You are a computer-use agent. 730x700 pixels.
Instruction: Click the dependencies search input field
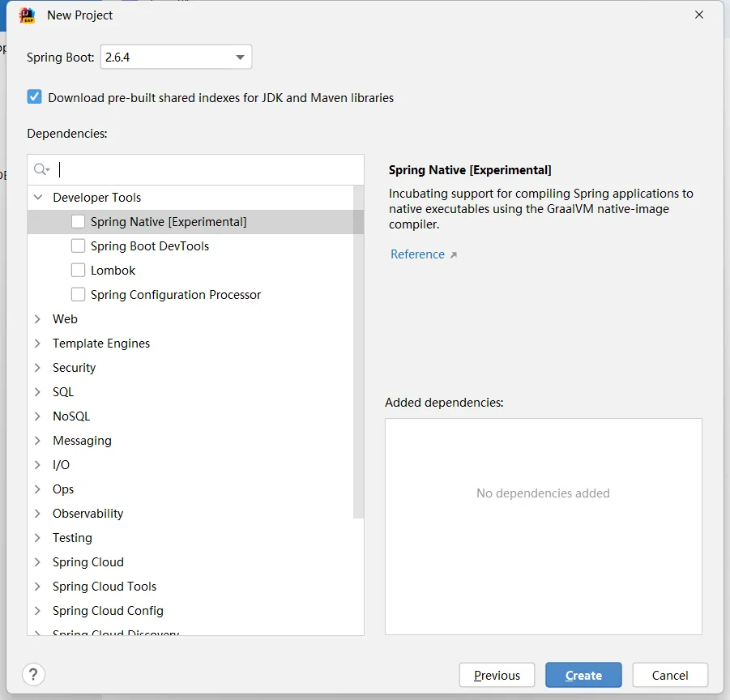click(x=211, y=170)
